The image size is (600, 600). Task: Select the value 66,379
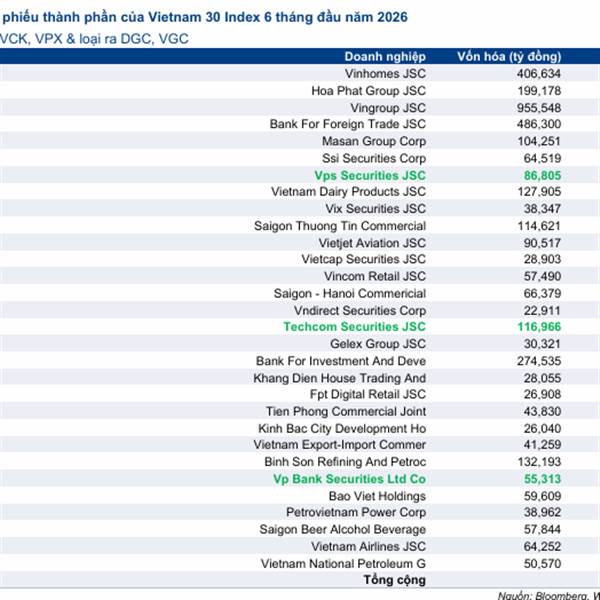542,293
